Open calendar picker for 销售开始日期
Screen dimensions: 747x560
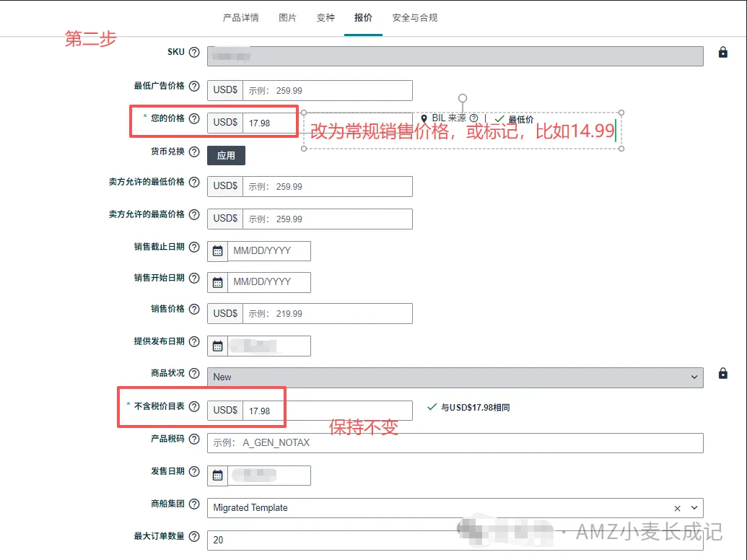[x=218, y=282]
